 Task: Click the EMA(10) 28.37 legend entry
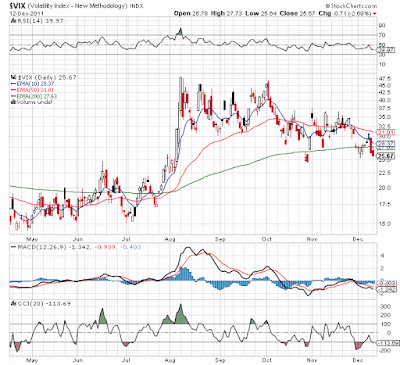click(x=35, y=84)
